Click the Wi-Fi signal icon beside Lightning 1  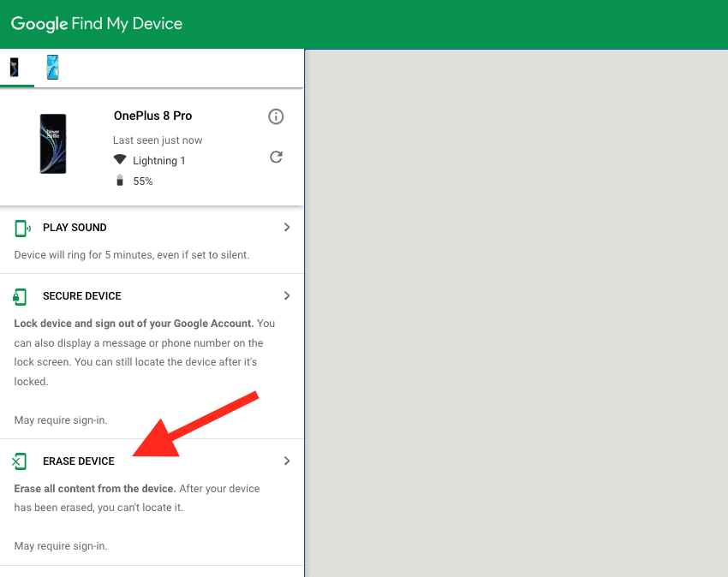pyautogui.click(x=120, y=160)
